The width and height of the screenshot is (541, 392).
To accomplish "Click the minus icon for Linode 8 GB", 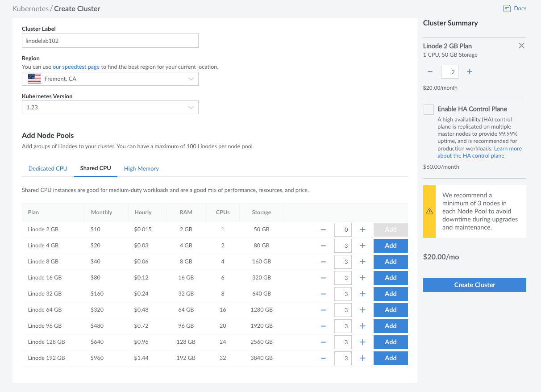I will tap(323, 262).
